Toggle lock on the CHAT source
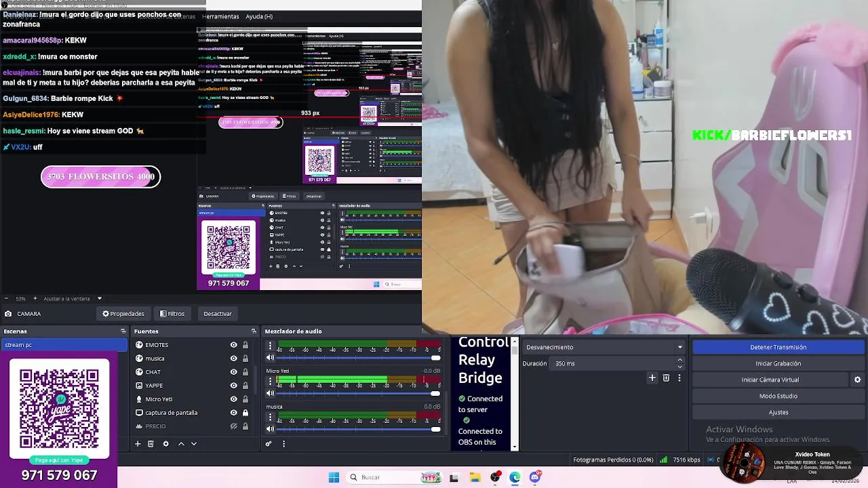 pyautogui.click(x=245, y=372)
